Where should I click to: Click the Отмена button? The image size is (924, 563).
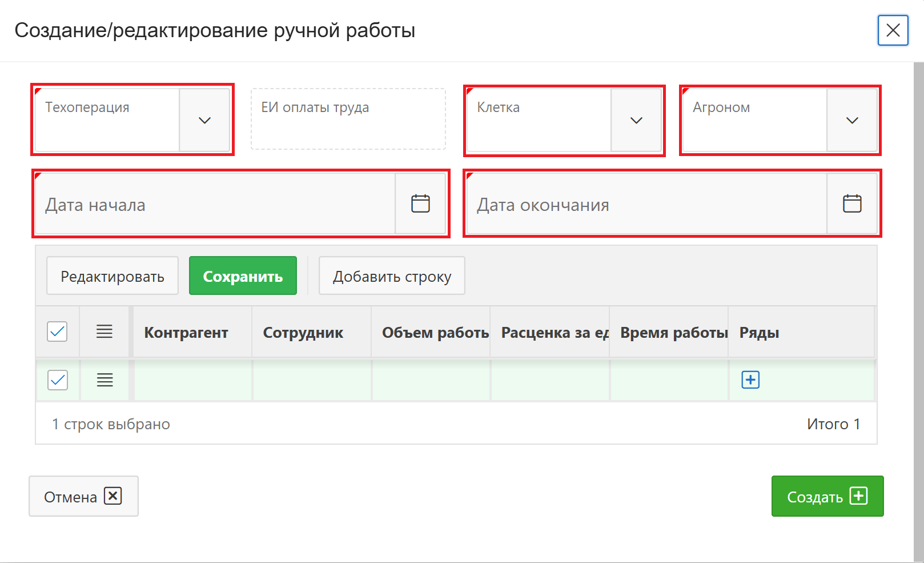pos(83,496)
